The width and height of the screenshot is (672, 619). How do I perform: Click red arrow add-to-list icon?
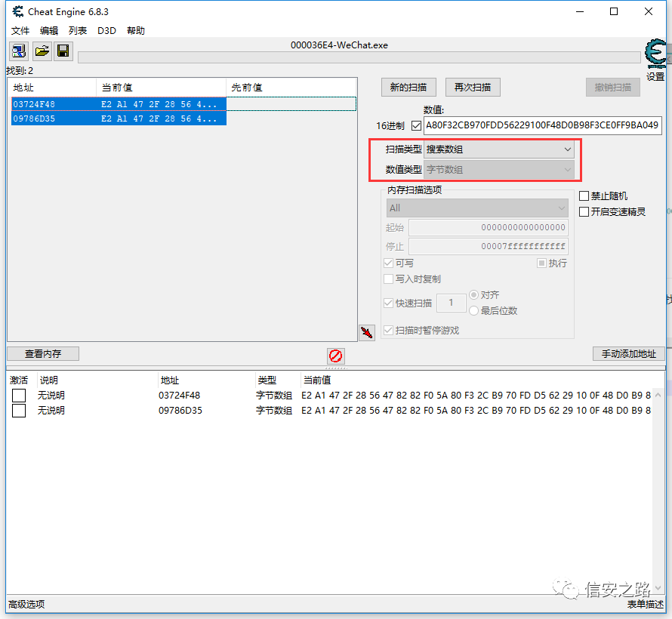(x=367, y=332)
